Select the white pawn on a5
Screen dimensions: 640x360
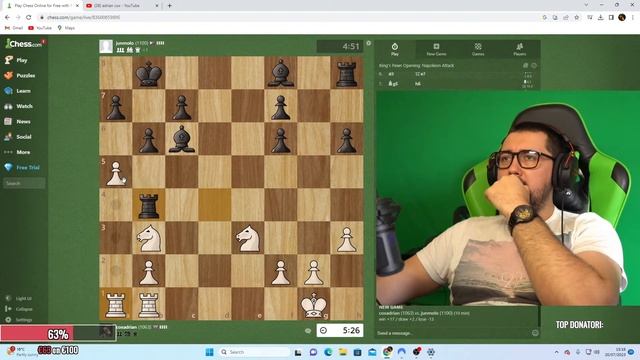(x=116, y=172)
